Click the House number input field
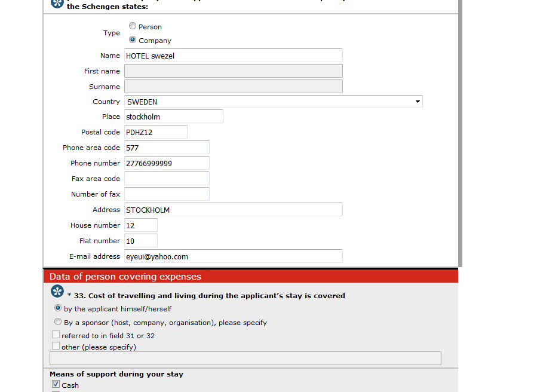The height and width of the screenshot is (392, 534). pyautogui.click(x=140, y=225)
